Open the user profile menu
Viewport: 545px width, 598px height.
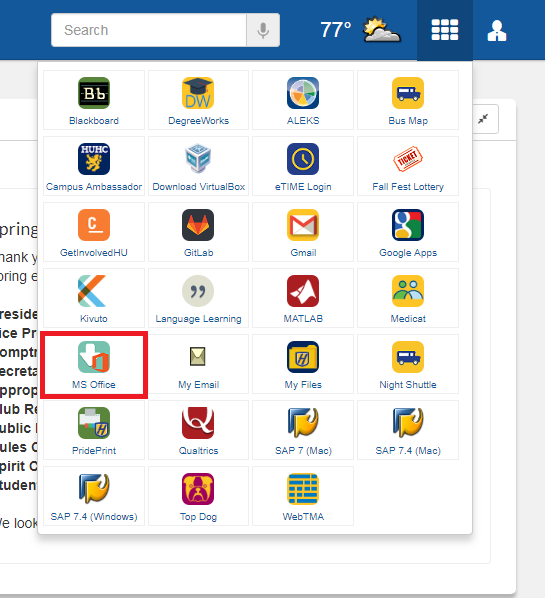pos(497,31)
